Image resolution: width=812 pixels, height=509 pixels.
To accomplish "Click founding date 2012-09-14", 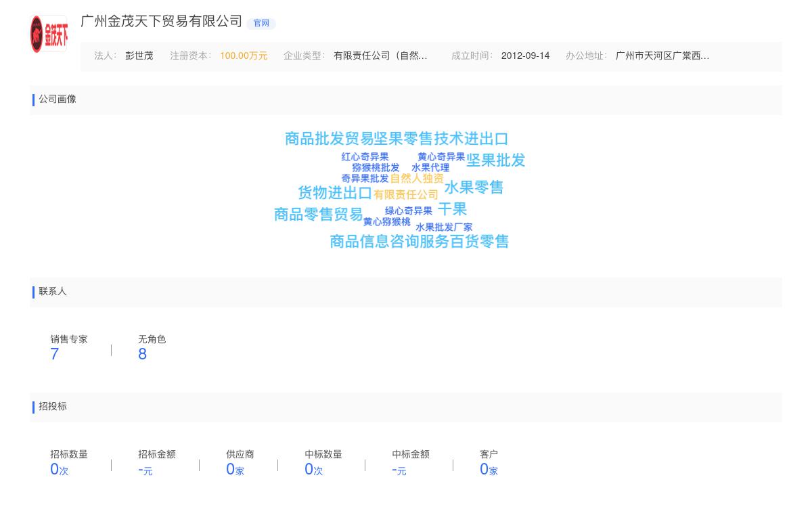I will [525, 56].
